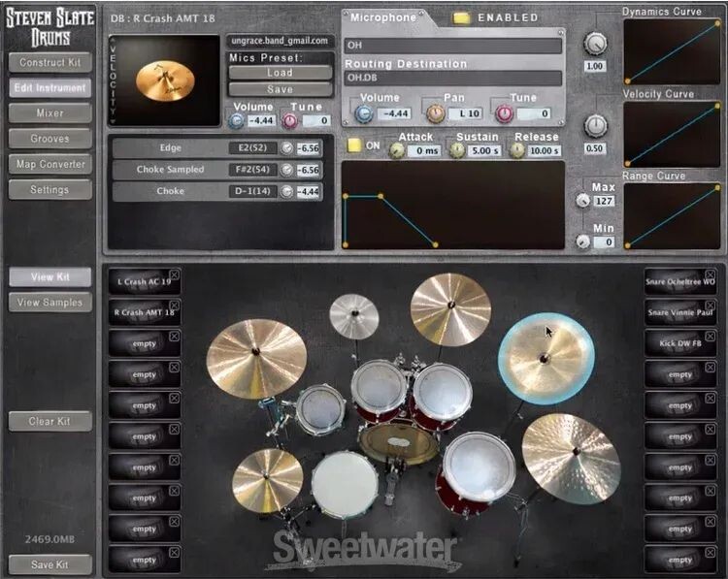The image size is (728, 579).
Task: Click the Min range knob
Action: coord(582,241)
